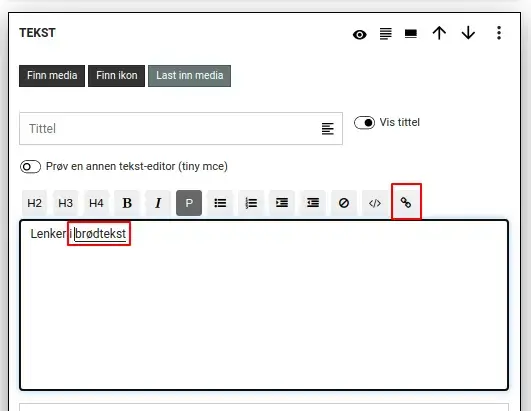Enable the tiny mce text-editor switch

pyautogui.click(x=30, y=167)
